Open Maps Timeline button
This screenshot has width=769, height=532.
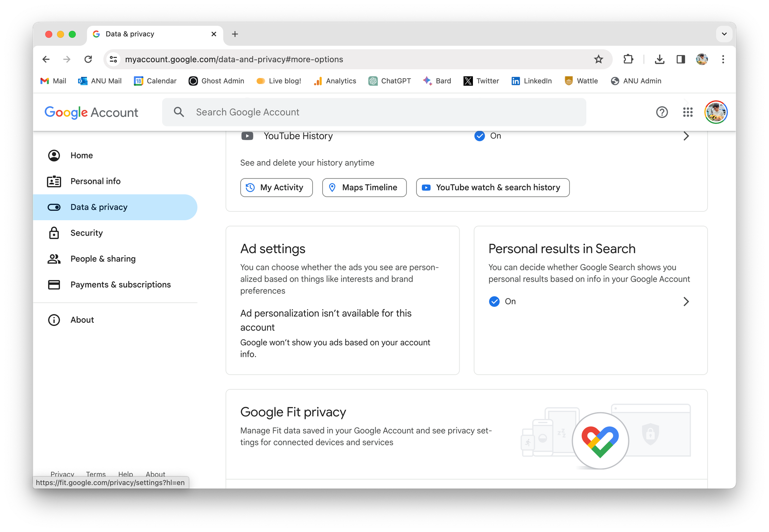364,188
